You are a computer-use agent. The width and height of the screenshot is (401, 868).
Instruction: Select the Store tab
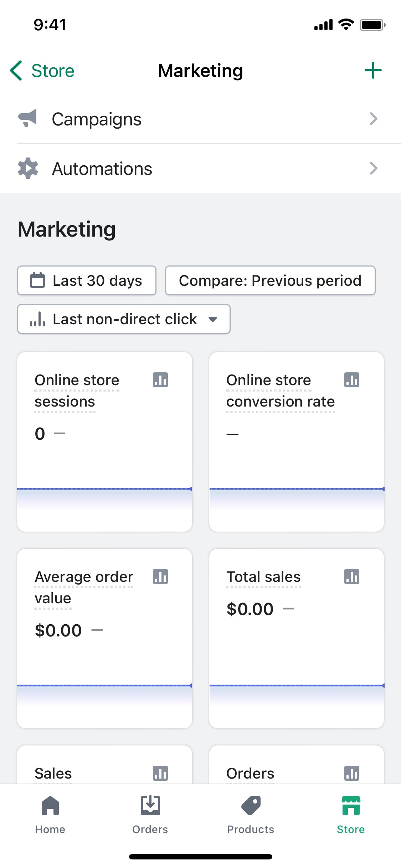(x=351, y=815)
